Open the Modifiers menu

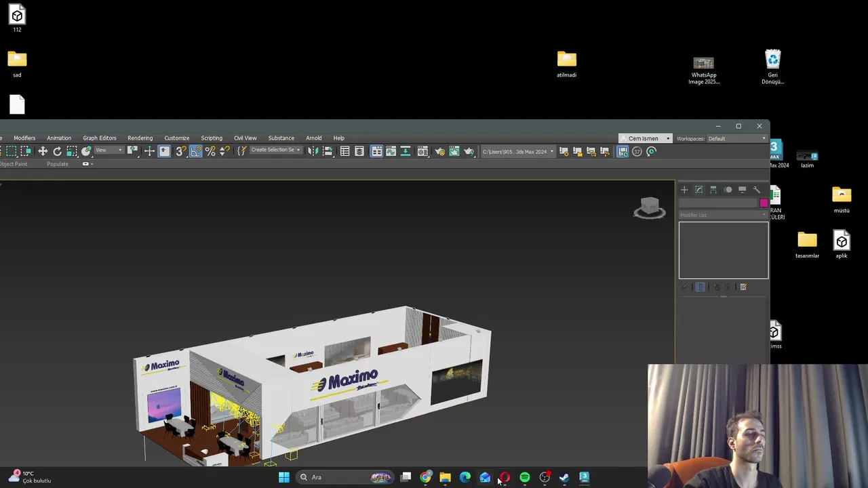[24, 138]
